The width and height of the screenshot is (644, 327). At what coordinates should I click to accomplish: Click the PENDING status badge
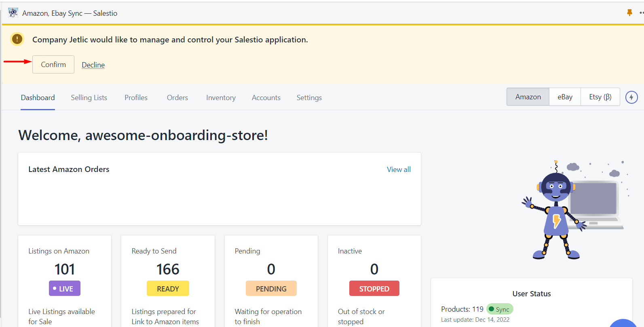271,289
